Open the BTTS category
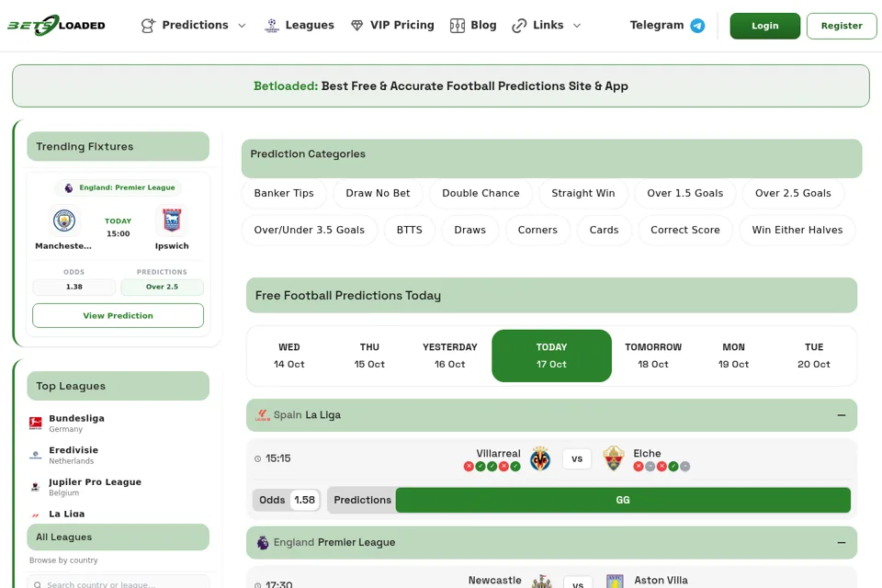 pos(410,230)
